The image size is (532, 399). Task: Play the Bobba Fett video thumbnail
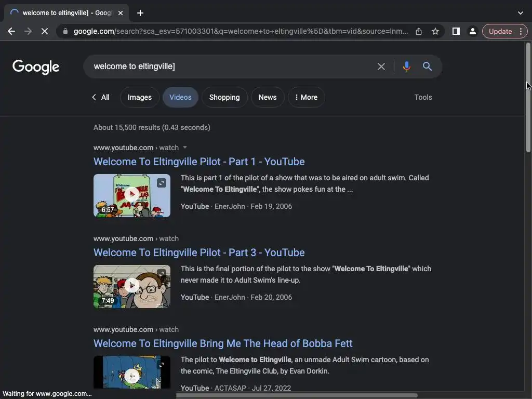click(x=131, y=375)
